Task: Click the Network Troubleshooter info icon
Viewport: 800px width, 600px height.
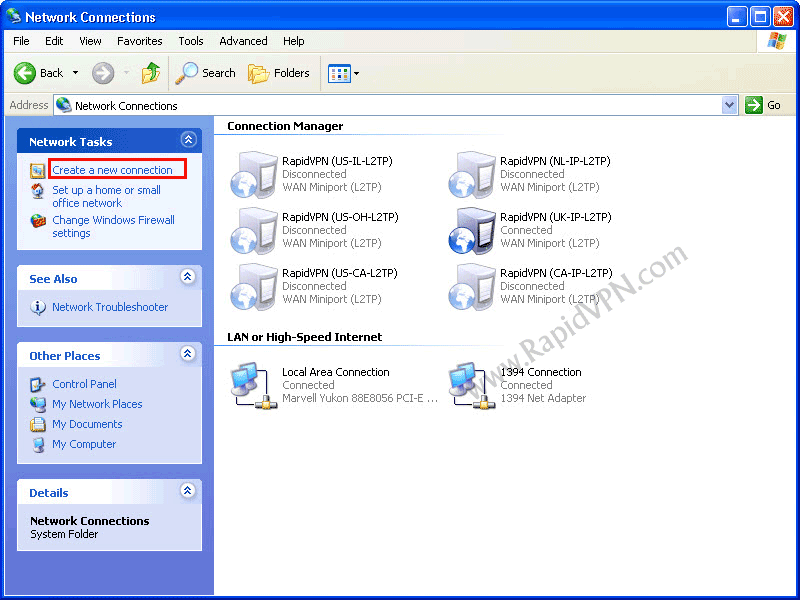Action: coord(38,308)
